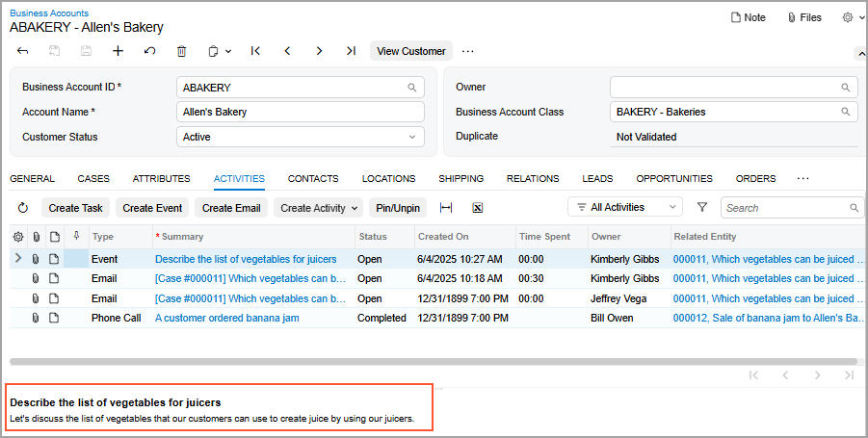Go to the first record
This screenshot has height=438, width=868.
(255, 51)
